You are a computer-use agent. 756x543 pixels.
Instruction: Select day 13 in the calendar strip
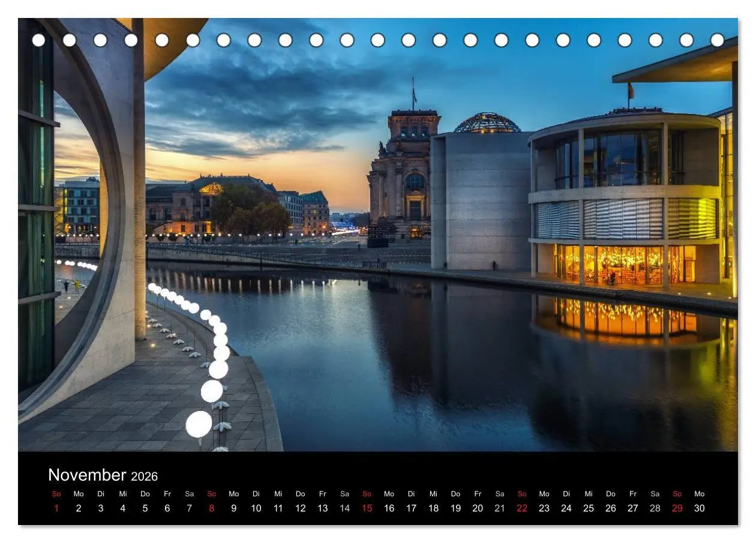pos(323,508)
